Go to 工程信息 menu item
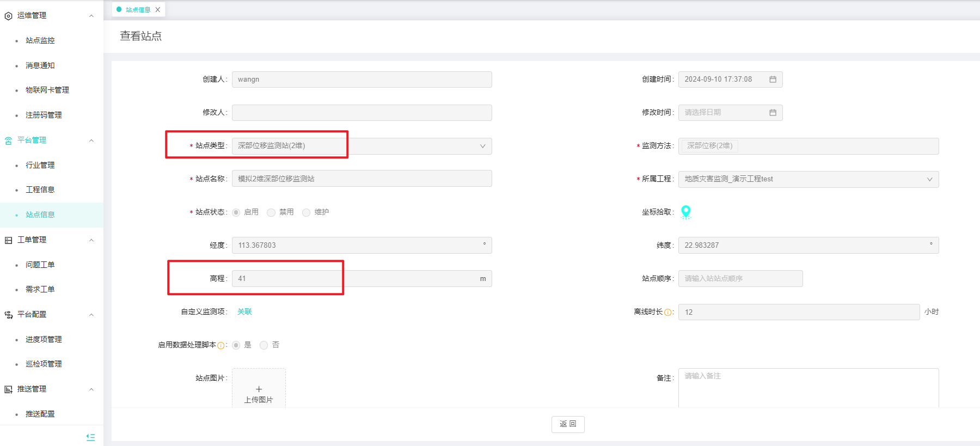 40,190
